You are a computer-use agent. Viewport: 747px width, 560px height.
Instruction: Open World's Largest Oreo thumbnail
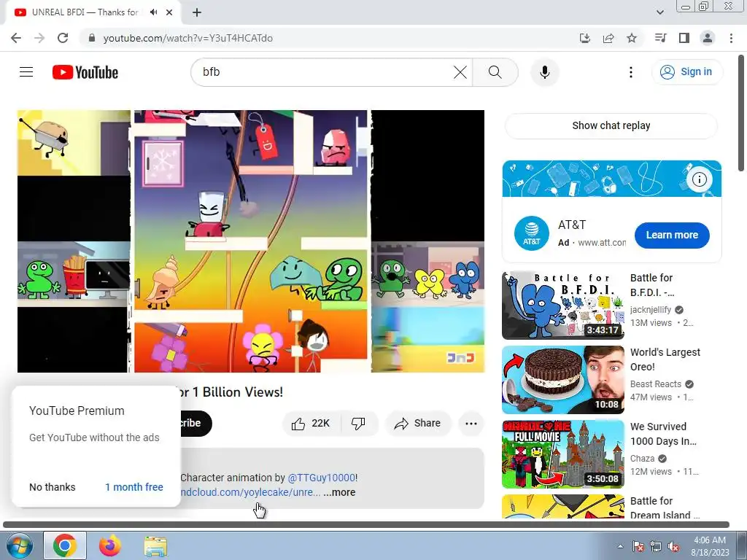[x=563, y=379]
